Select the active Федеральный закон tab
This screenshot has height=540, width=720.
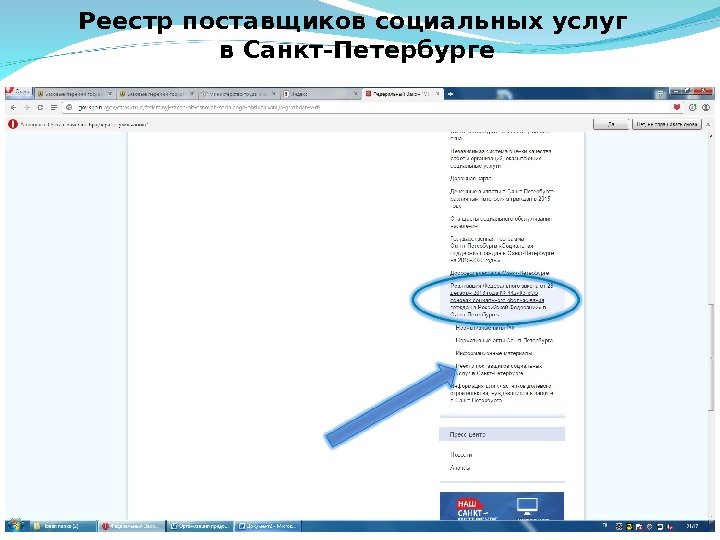[x=403, y=94]
